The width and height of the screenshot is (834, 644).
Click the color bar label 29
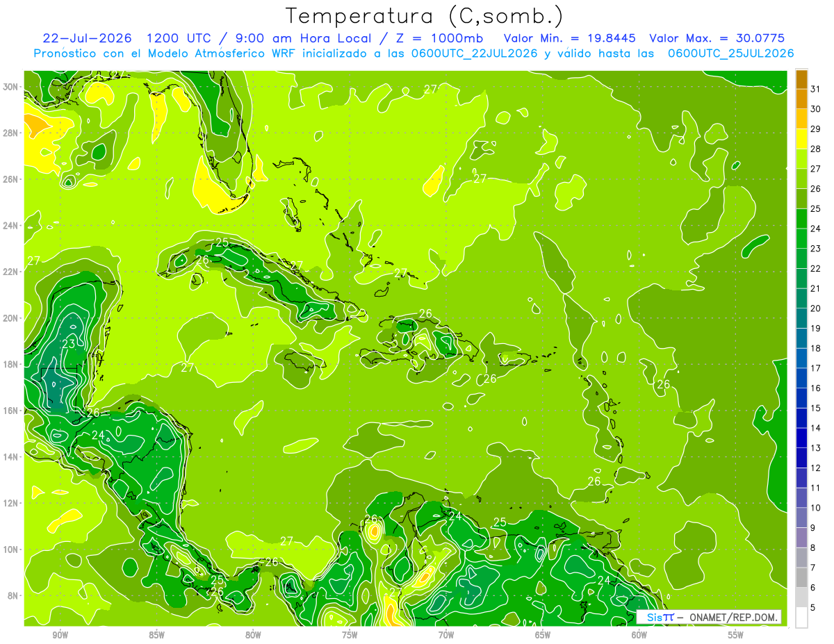coord(816,129)
